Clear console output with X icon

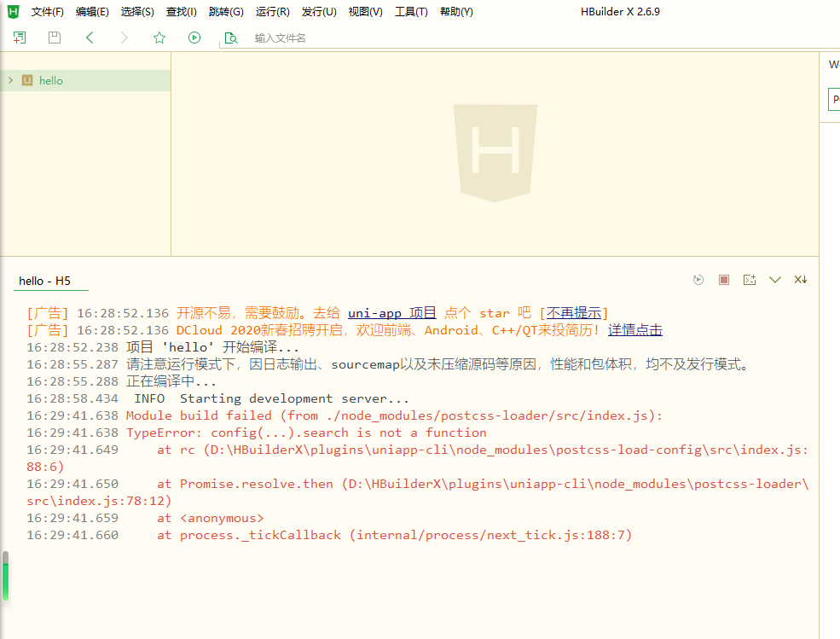(801, 280)
